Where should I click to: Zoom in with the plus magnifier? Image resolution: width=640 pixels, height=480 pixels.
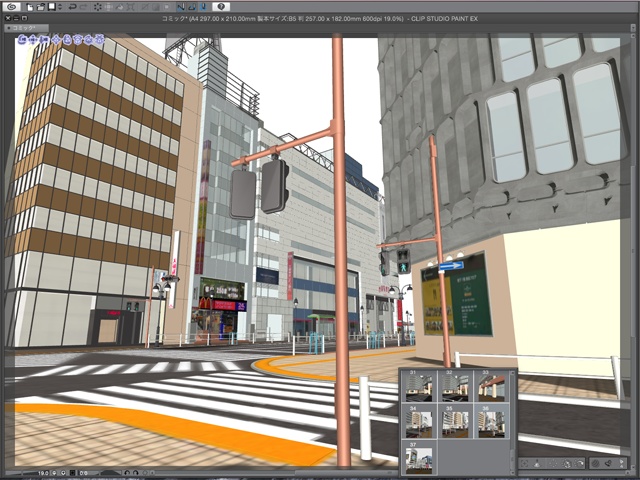(x=63, y=473)
